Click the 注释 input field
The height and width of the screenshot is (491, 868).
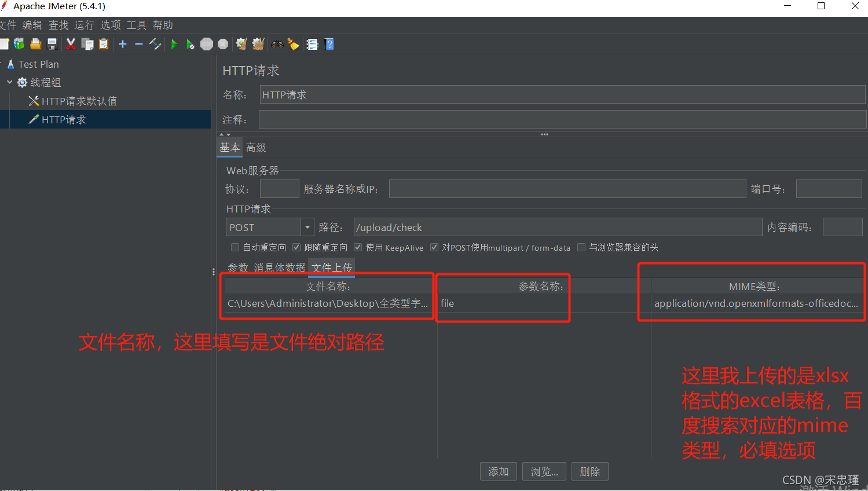click(x=562, y=119)
